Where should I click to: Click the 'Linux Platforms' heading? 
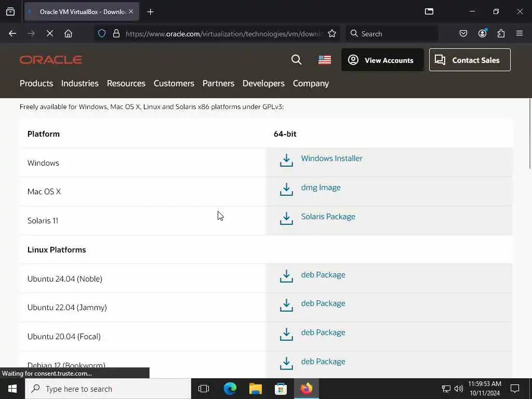point(57,250)
